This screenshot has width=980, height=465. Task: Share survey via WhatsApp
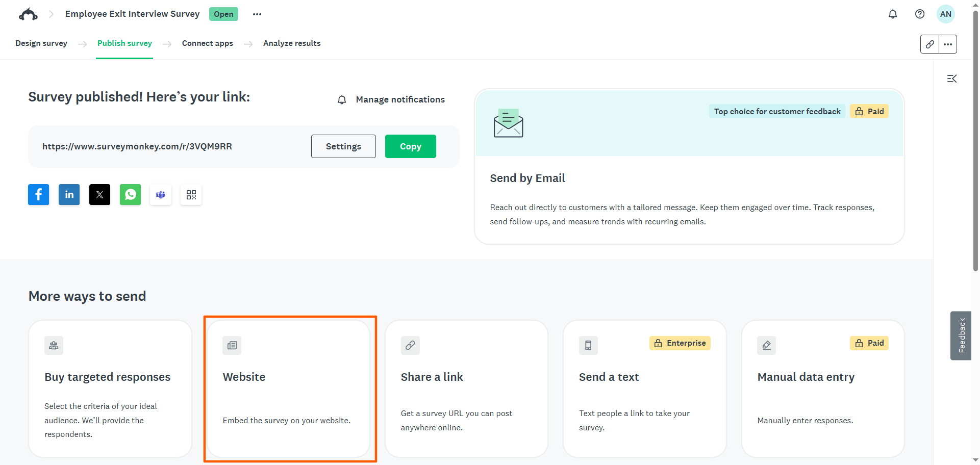[x=131, y=195]
